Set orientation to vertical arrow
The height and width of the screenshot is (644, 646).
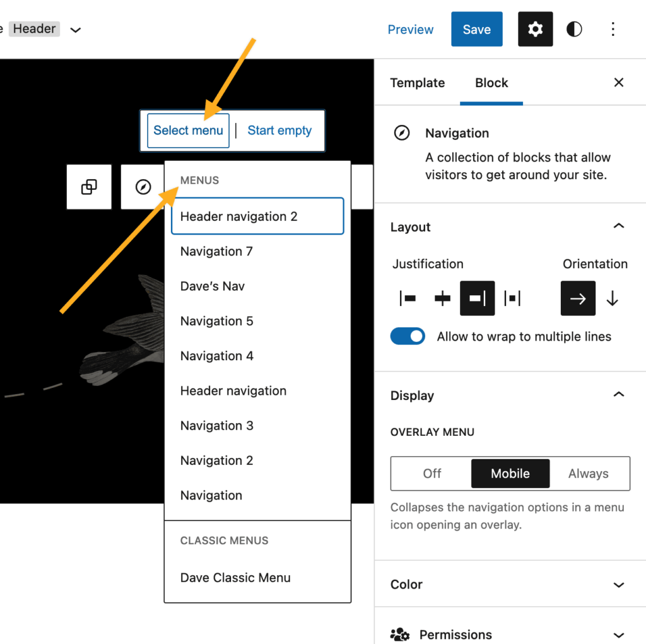(x=612, y=298)
